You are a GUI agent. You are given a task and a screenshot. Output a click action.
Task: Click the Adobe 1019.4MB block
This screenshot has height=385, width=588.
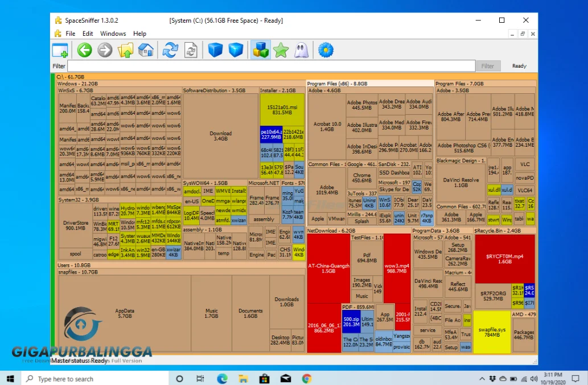tap(327, 190)
